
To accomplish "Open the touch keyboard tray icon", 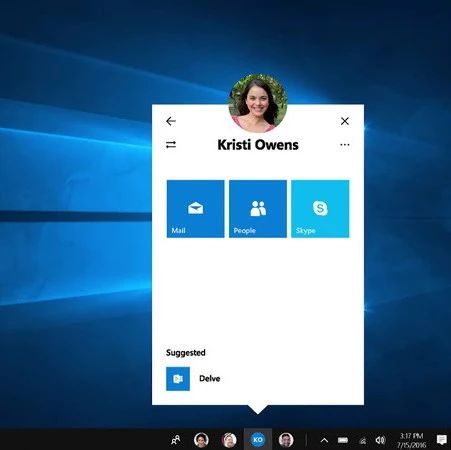I will click(343, 440).
